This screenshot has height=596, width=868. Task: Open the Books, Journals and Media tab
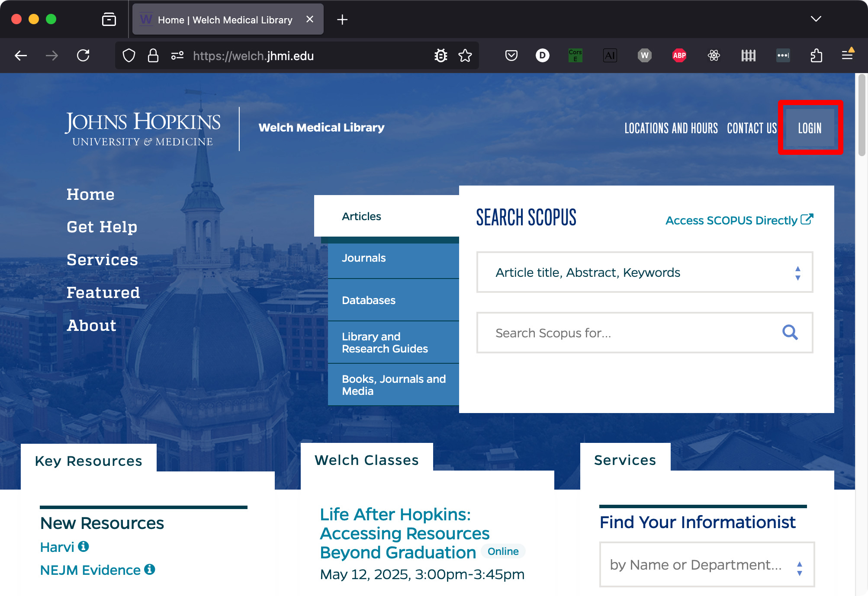pyautogui.click(x=394, y=385)
